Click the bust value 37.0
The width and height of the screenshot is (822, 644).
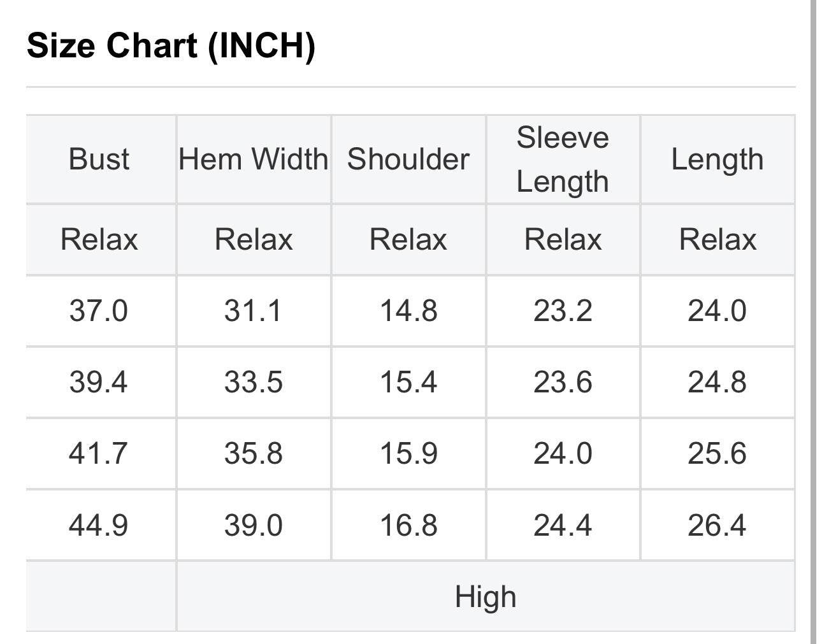(x=99, y=311)
